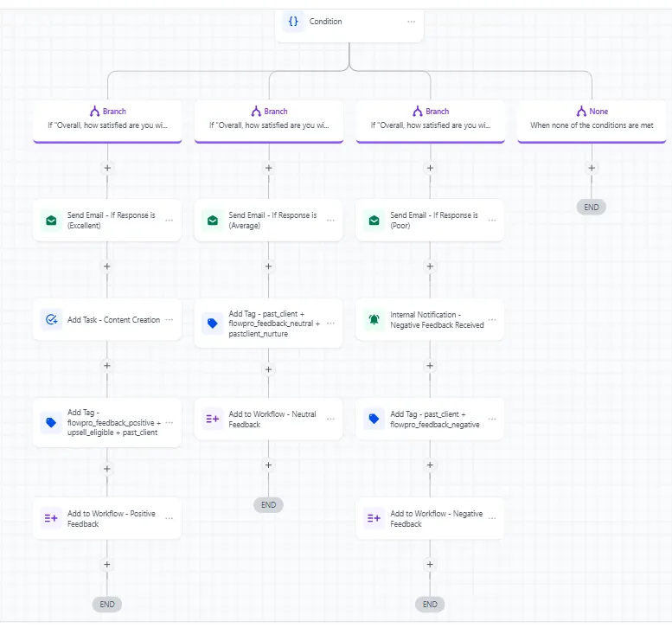Click END marker under Negative Feedback workflow

pyautogui.click(x=430, y=605)
